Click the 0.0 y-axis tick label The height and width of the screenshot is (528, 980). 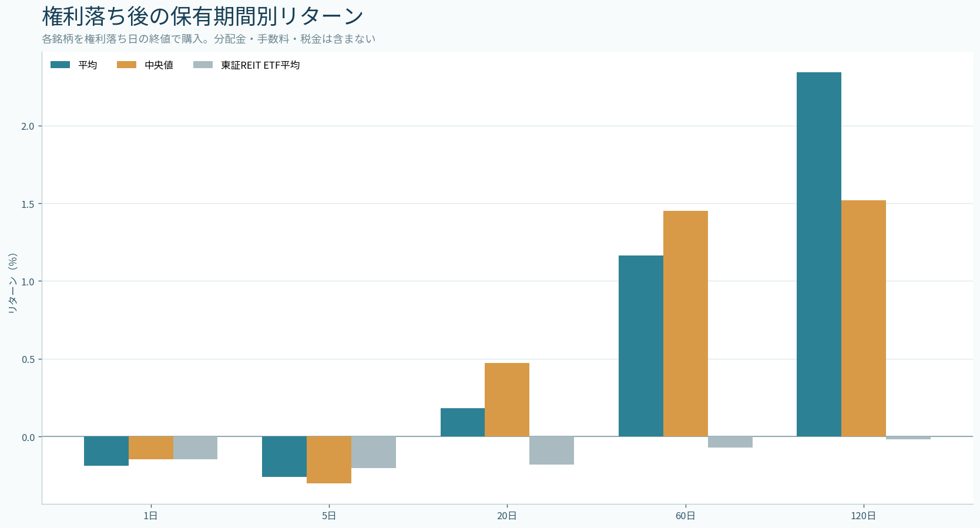[x=28, y=437]
